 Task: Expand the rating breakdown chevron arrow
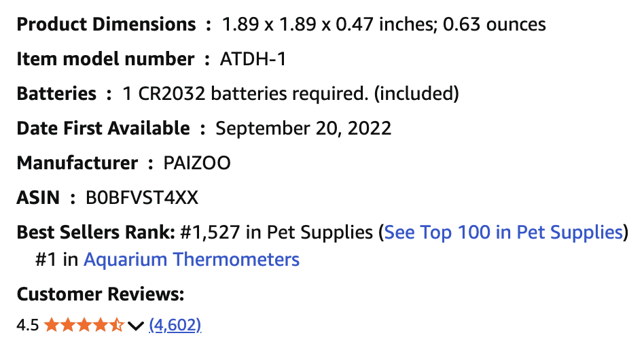[x=135, y=326]
